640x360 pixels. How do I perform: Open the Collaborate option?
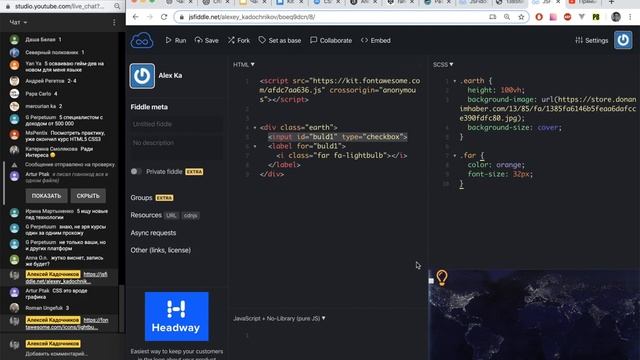pyautogui.click(x=331, y=40)
